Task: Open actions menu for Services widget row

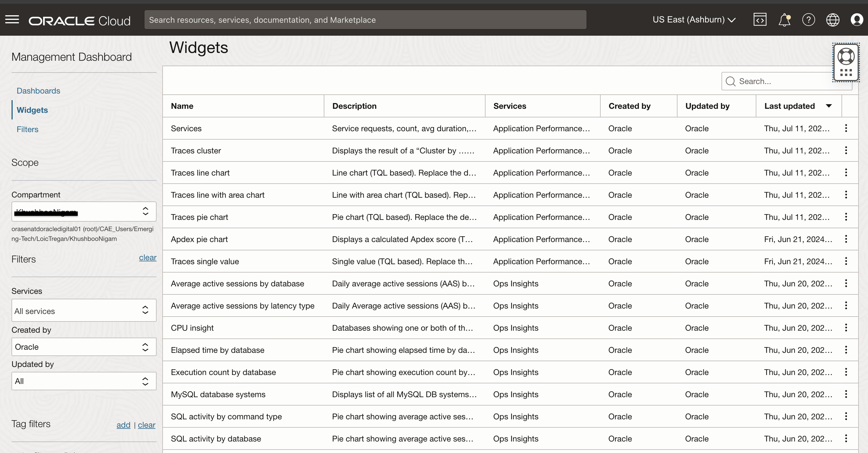Action: (x=846, y=128)
